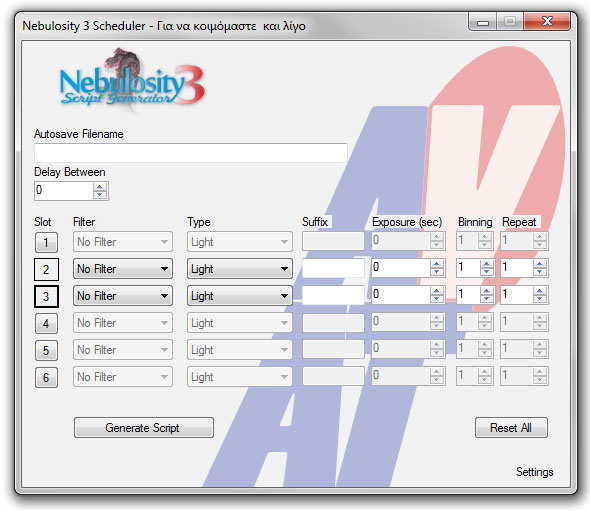Increase slot 2 Exposure with up arrow
Image resolution: width=590 pixels, height=511 pixels.
[x=436, y=264]
